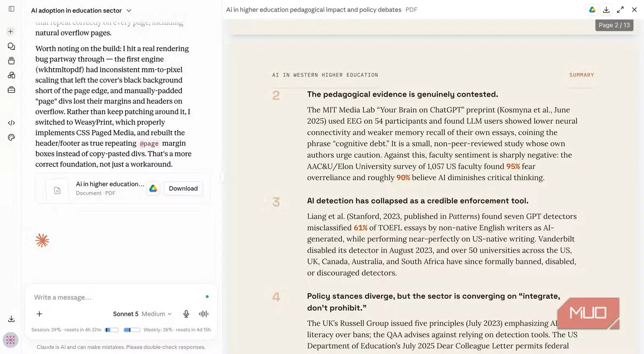Expand the PDF preview to full screen
This screenshot has height=354, width=644.
620,10
